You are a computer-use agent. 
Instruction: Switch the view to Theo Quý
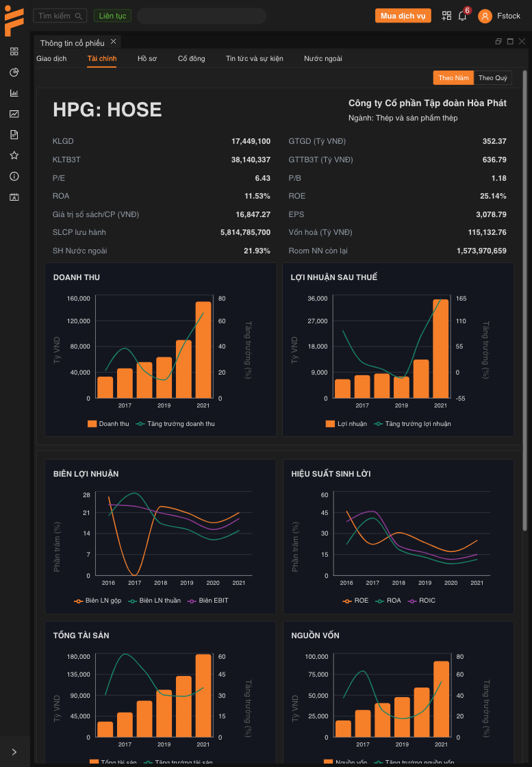[493, 78]
